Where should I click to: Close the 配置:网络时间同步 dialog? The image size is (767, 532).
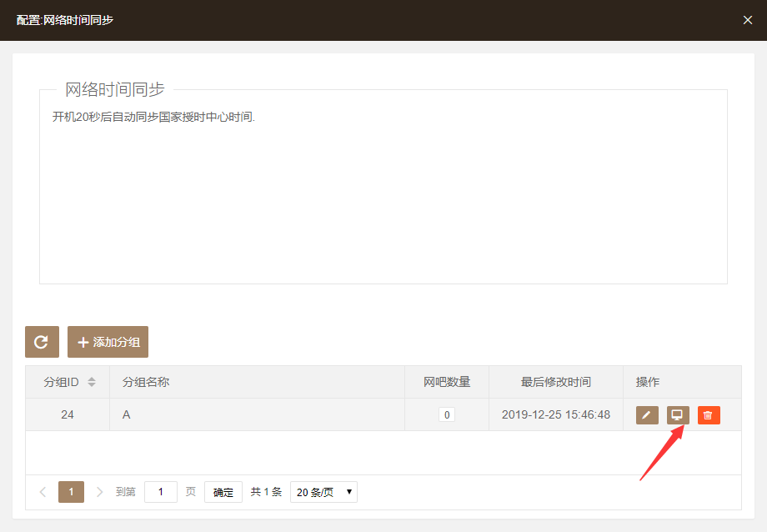point(748,20)
